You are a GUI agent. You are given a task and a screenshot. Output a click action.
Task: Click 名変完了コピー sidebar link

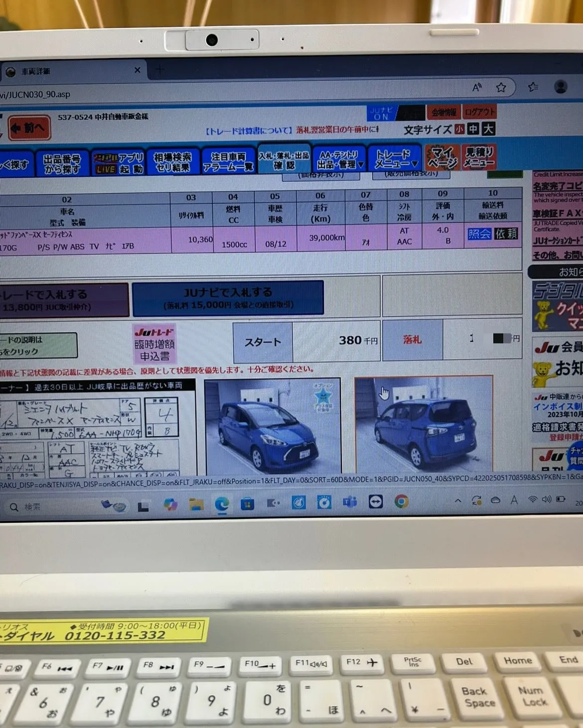point(558,186)
